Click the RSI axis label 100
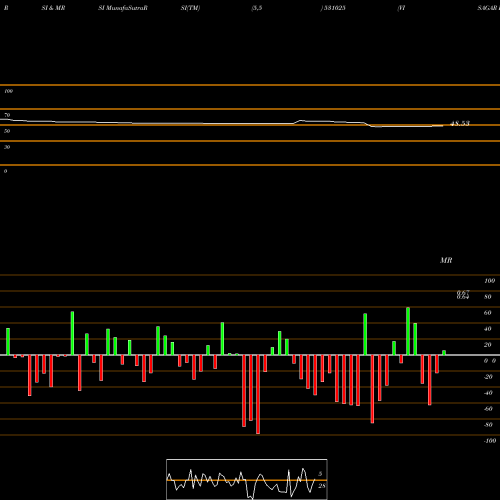Image resolution: width=500 pixels, height=500 pixels. [x=8, y=91]
